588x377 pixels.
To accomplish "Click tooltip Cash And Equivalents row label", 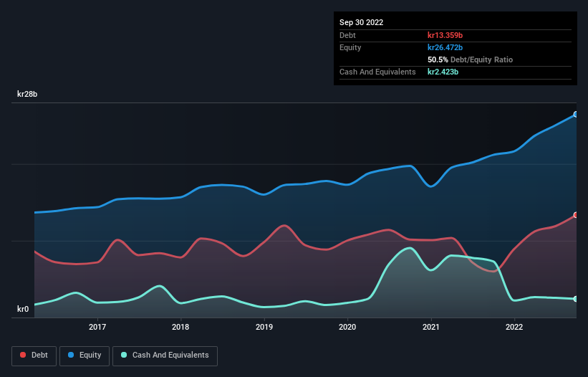I will click(x=377, y=72).
